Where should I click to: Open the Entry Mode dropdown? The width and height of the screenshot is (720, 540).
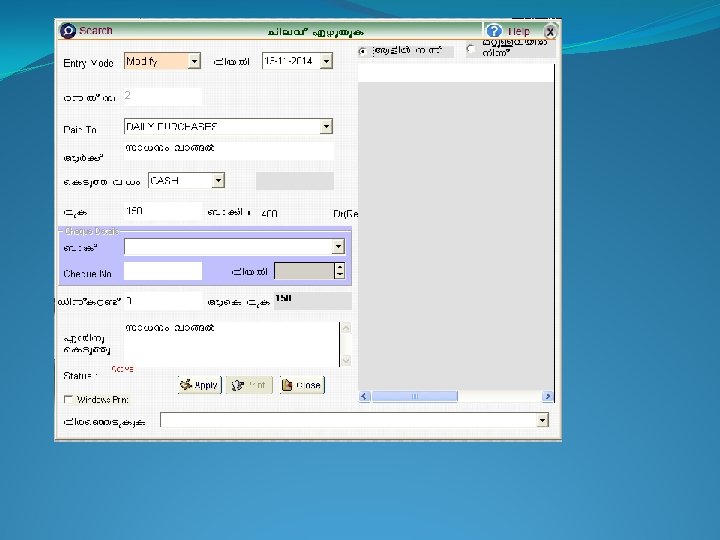pos(195,61)
